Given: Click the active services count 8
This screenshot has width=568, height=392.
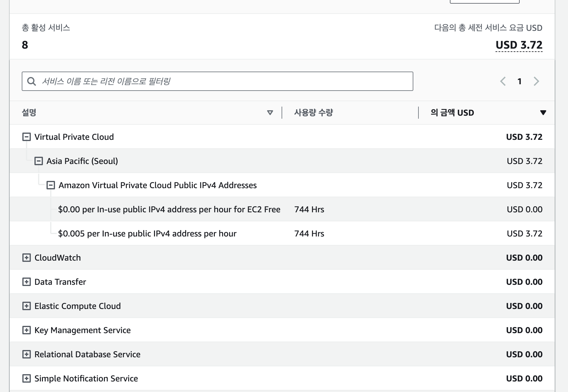Looking at the screenshot, I should click(25, 45).
